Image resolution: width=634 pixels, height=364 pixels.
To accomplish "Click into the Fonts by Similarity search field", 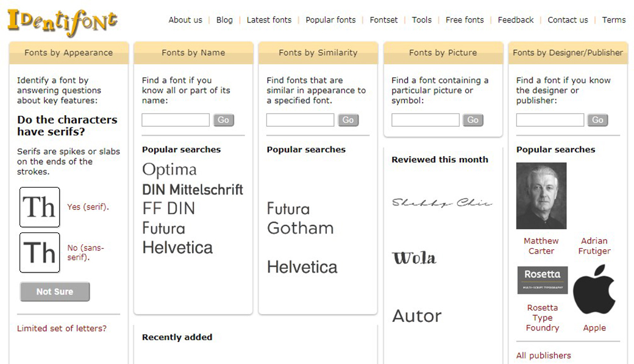I will click(x=300, y=120).
